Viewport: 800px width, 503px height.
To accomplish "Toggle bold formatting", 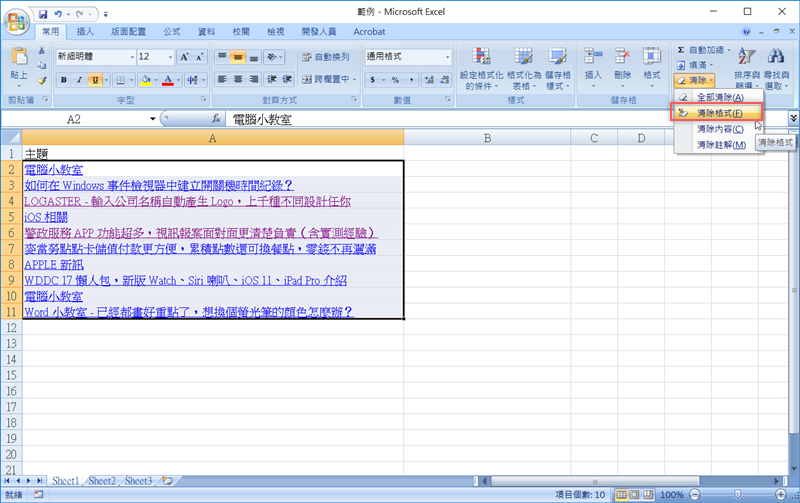I will click(x=64, y=80).
